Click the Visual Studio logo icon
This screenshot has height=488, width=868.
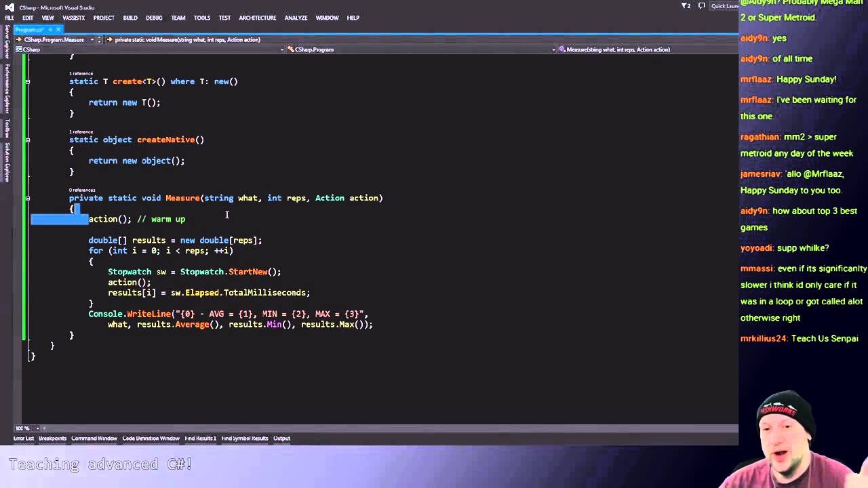[x=9, y=7]
